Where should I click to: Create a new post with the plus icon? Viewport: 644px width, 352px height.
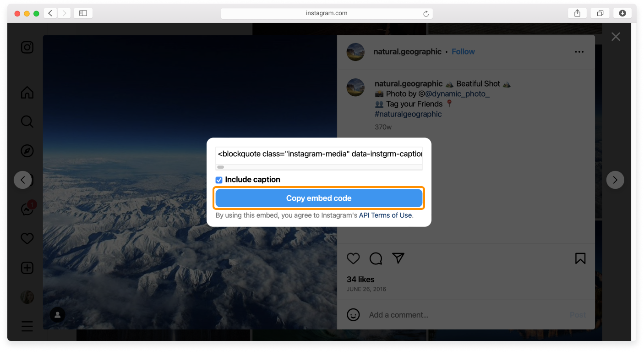27,268
